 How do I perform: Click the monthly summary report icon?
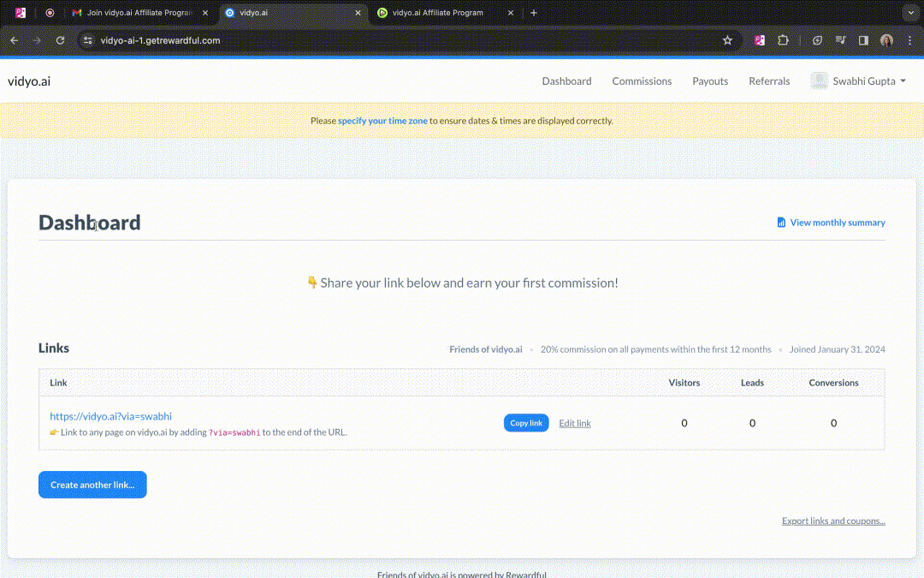pyautogui.click(x=781, y=223)
